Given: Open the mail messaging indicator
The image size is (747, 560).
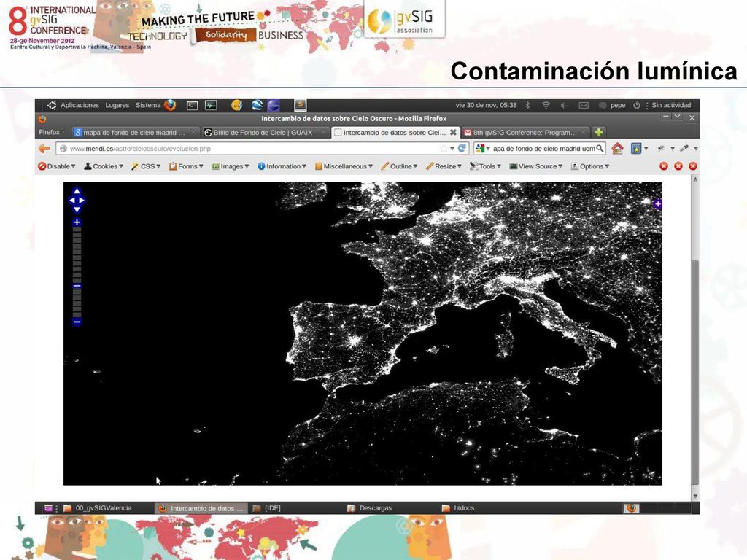Looking at the screenshot, I should point(584,105).
